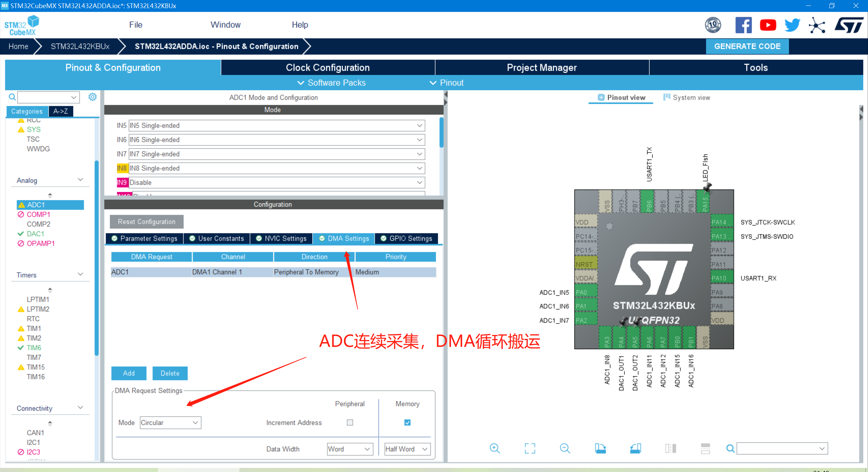Open the STM32CubeMX social media Twitter icon
868x472 pixels.
(792, 25)
